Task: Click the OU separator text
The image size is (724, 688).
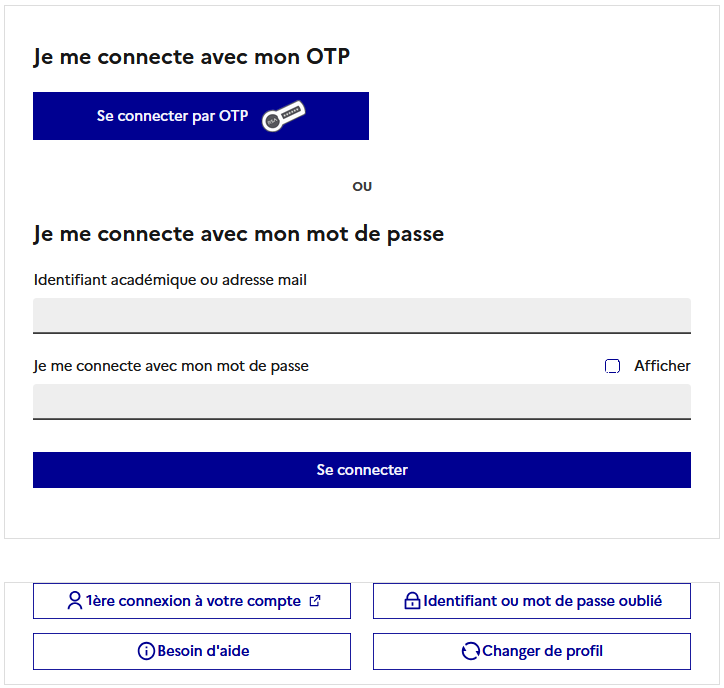Action: coord(362,187)
